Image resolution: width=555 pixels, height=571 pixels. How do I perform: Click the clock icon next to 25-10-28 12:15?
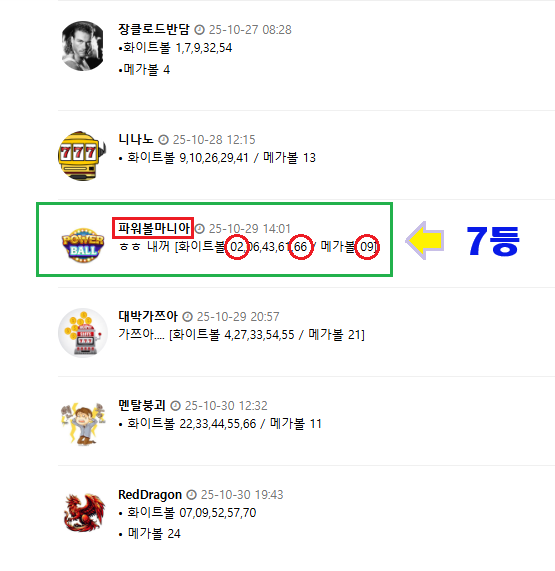pos(164,139)
